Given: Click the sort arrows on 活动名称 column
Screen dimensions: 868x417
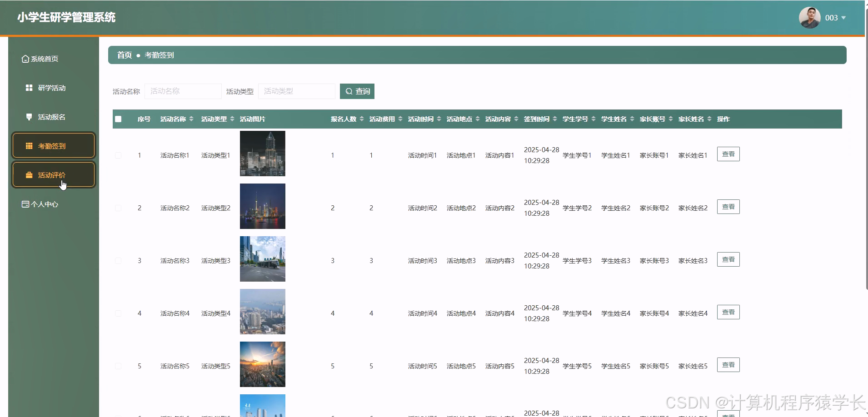Looking at the screenshot, I should (191, 119).
